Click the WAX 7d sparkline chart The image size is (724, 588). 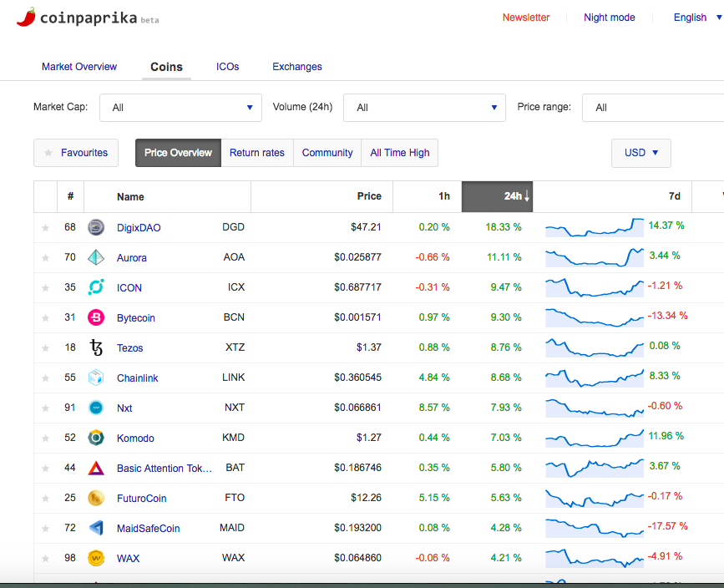(595, 558)
